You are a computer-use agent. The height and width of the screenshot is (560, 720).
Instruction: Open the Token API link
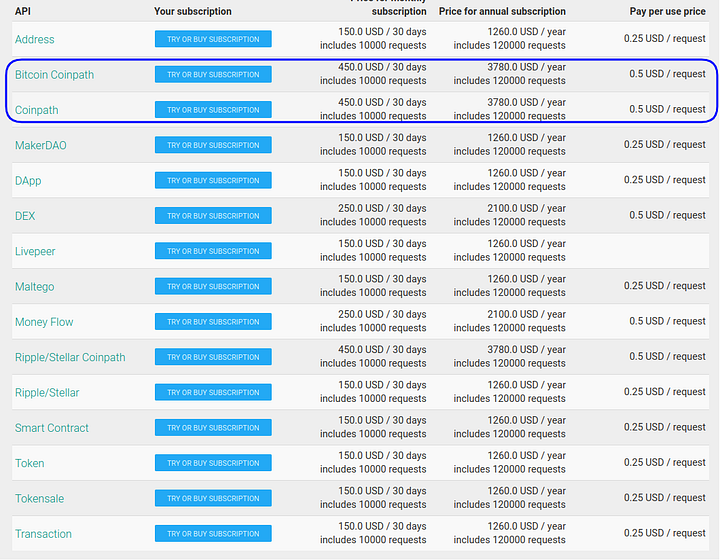tap(29, 464)
